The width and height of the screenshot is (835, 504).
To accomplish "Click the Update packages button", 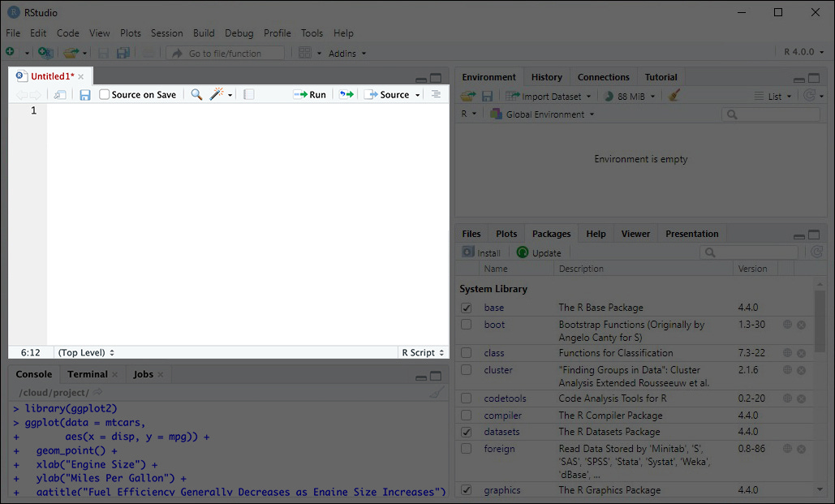I will click(x=539, y=252).
